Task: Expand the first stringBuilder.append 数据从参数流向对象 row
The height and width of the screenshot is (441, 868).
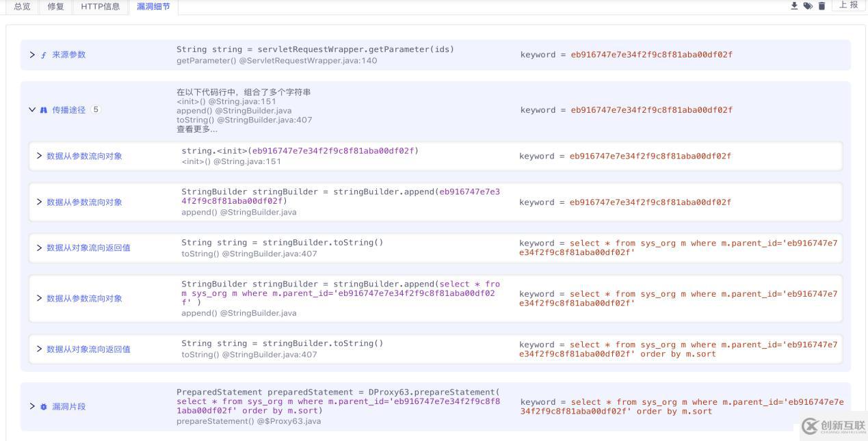Action: pos(39,202)
